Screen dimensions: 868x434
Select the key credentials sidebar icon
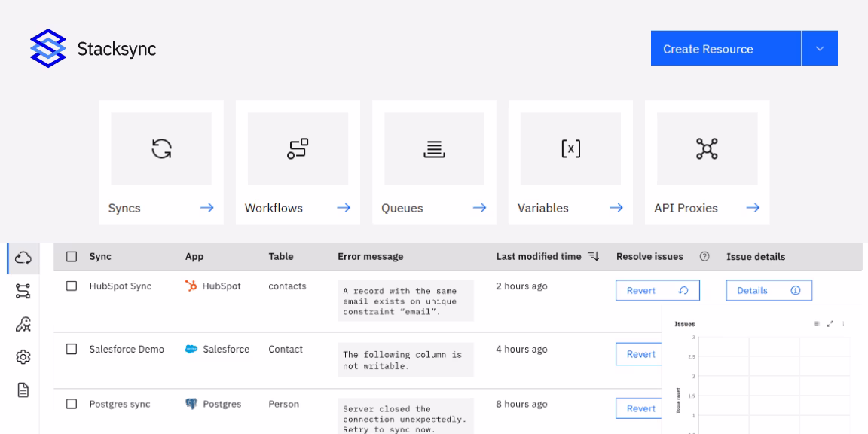tap(23, 325)
